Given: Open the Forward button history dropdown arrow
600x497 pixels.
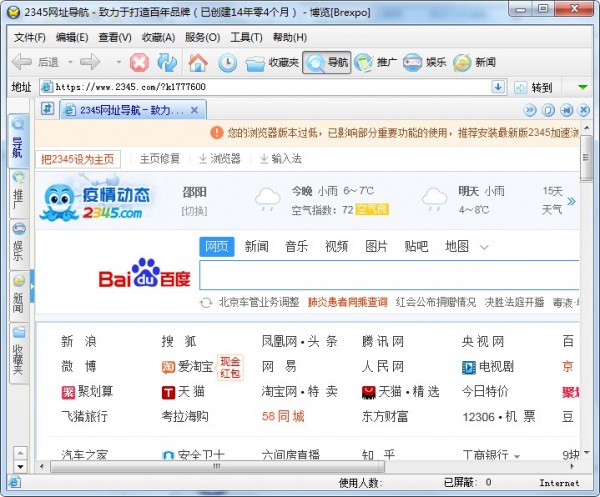Looking at the screenshot, I should 119,62.
